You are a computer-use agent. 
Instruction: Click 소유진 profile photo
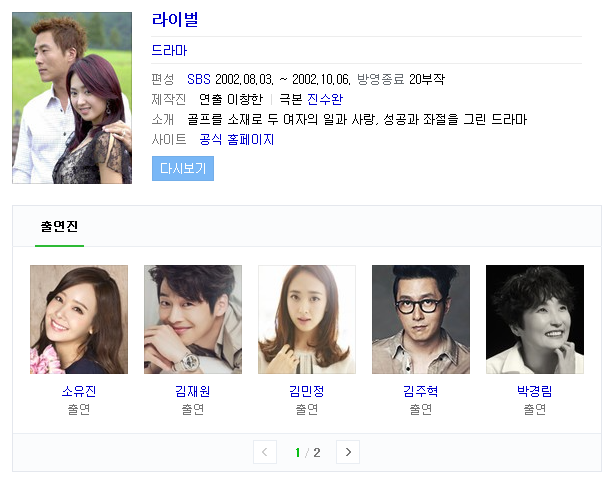79,319
